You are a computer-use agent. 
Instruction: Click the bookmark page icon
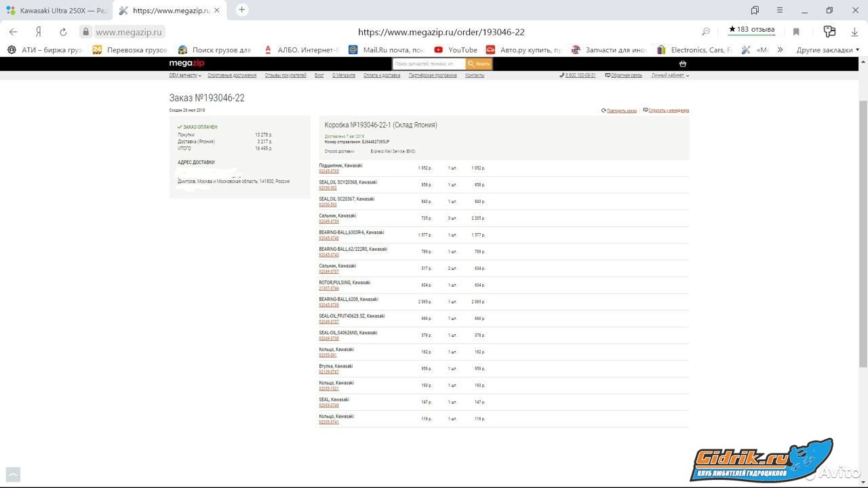coord(796,32)
